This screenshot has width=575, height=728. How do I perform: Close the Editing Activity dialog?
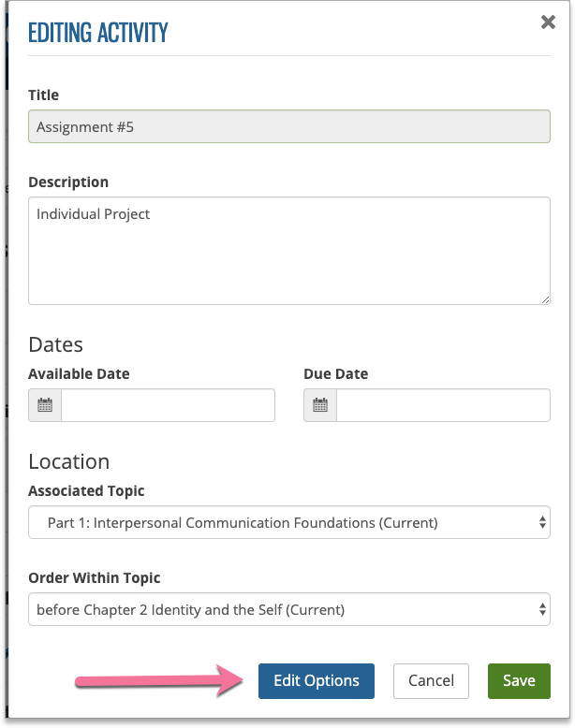coord(548,22)
